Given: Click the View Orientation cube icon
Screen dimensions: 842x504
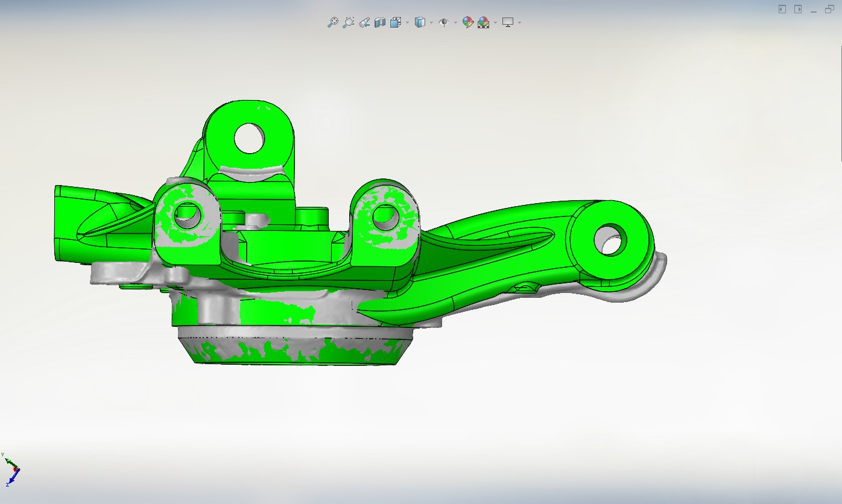Looking at the screenshot, I should click(396, 22).
